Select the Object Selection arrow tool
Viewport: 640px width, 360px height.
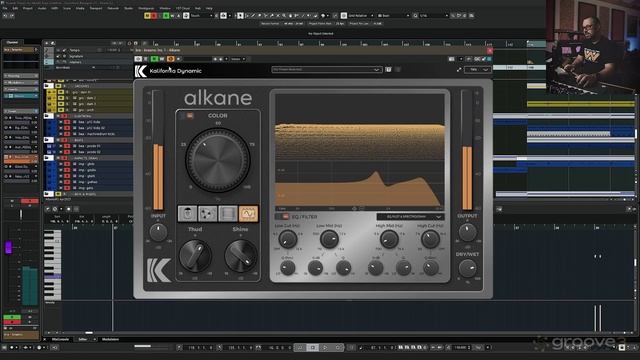(x=240, y=16)
